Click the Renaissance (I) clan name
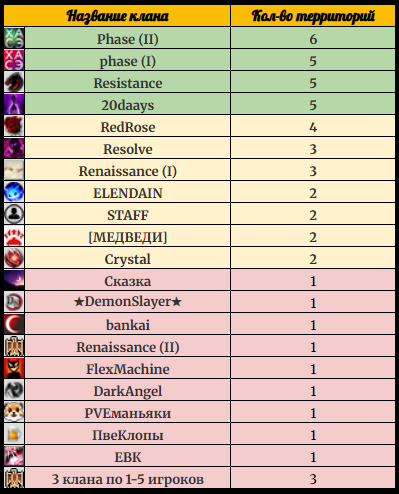Viewport: 399px width, 494px height. pos(128,171)
